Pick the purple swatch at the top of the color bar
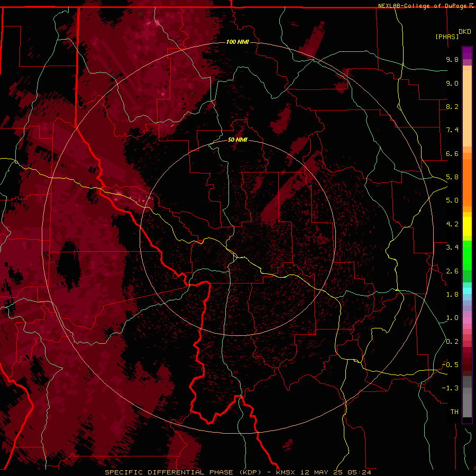This screenshot has height=476, width=476. (467, 53)
